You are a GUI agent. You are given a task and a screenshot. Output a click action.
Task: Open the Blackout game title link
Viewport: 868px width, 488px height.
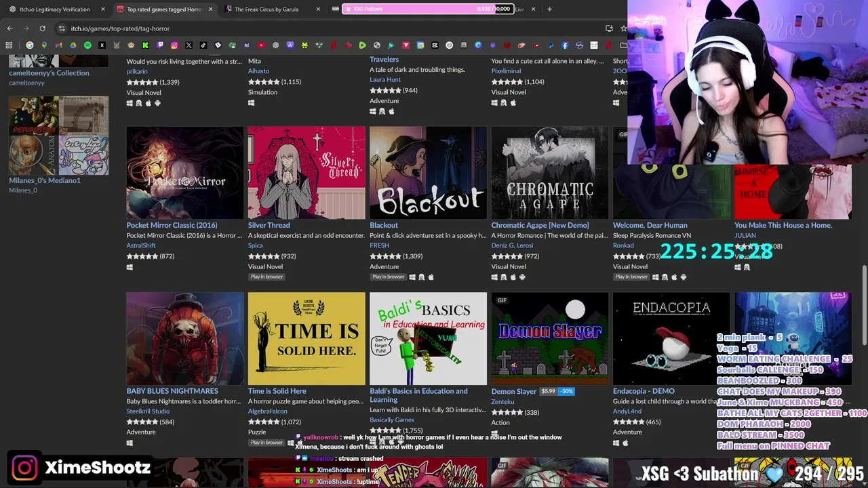click(384, 225)
